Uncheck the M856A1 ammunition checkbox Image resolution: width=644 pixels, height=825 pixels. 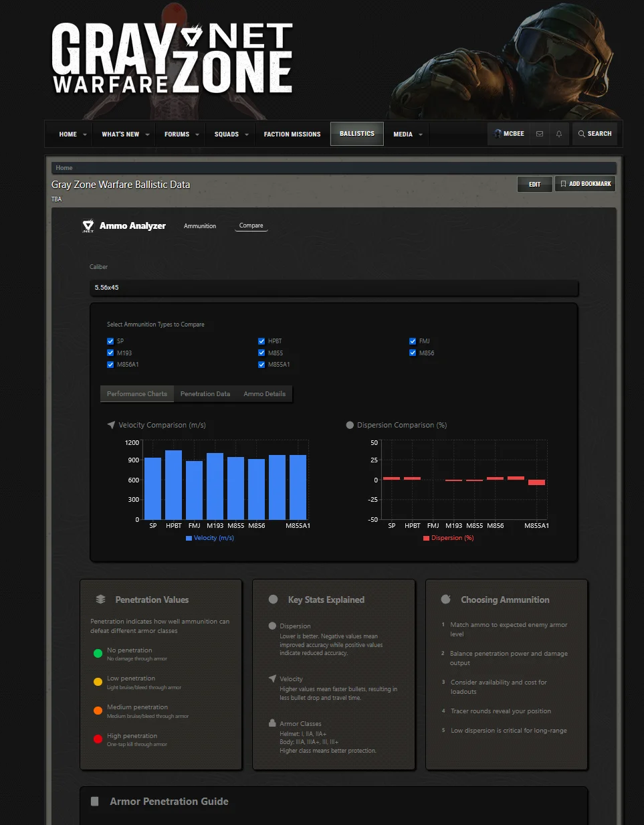(x=110, y=365)
